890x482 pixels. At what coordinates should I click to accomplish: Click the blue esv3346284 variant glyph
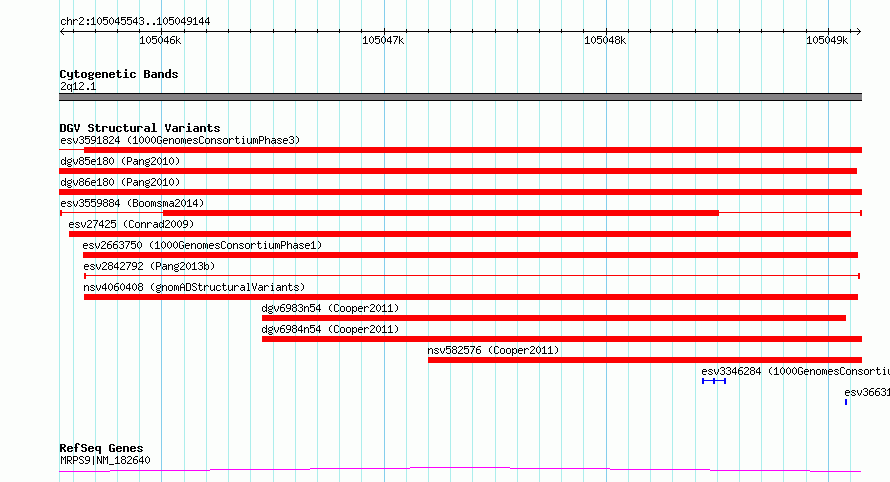714,381
